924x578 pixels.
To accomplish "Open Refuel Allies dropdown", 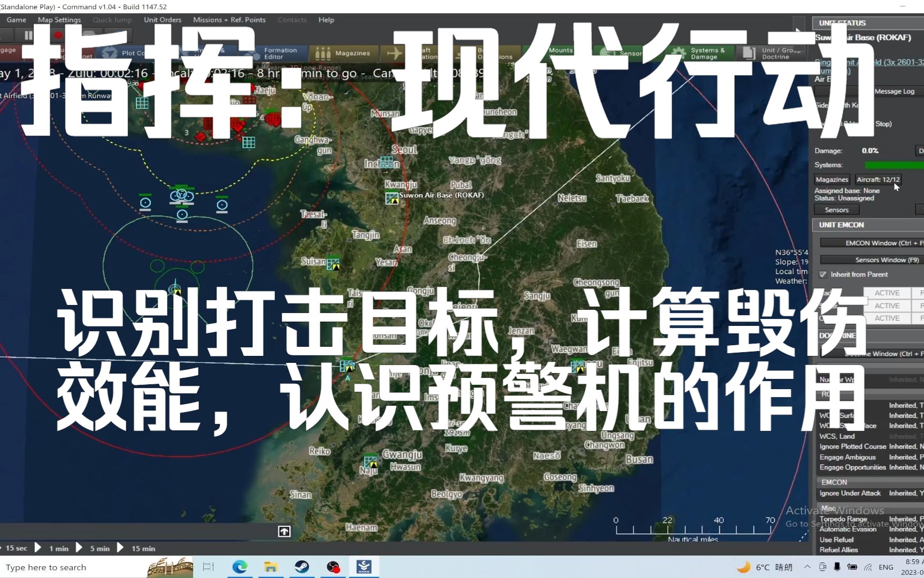I will point(906,550).
